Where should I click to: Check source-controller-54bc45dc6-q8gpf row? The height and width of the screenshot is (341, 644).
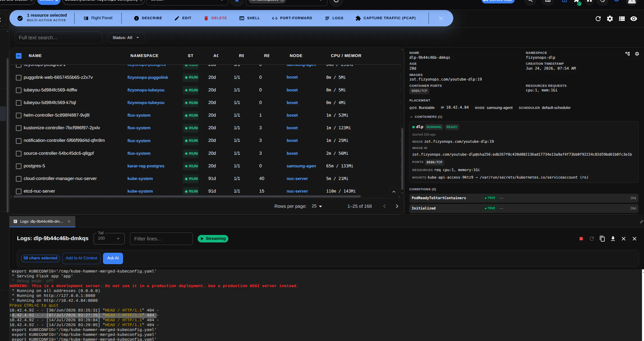[19, 154]
